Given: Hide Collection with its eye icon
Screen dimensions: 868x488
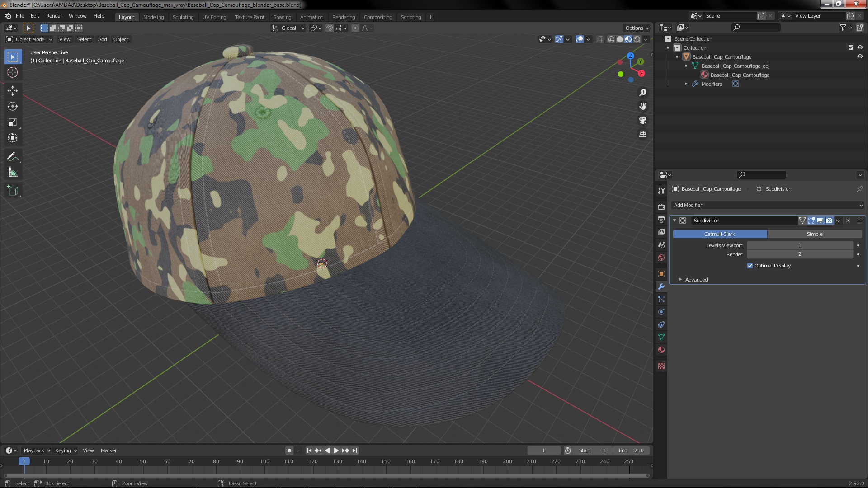Looking at the screenshot, I should point(860,47).
